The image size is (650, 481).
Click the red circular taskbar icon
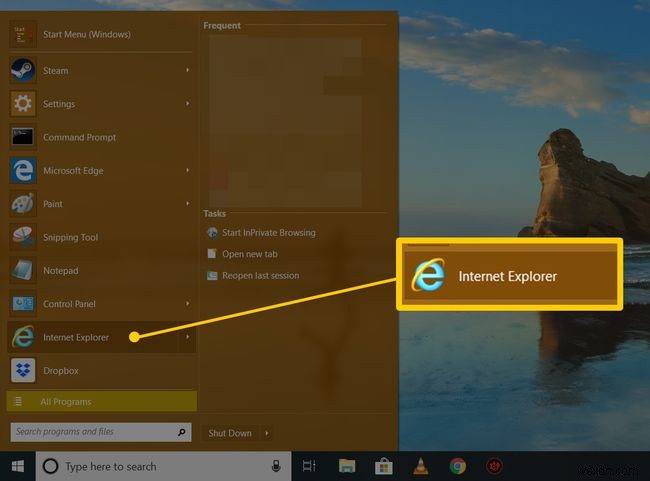(495, 466)
